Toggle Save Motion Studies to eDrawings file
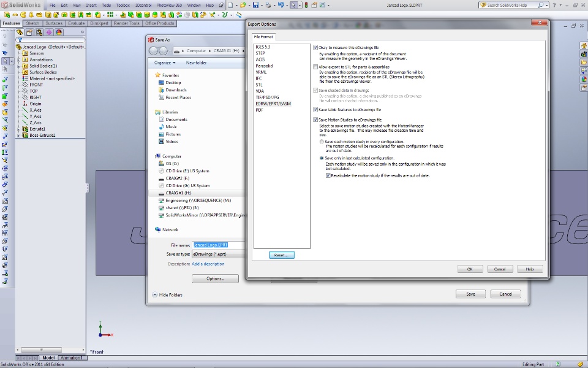 click(315, 120)
